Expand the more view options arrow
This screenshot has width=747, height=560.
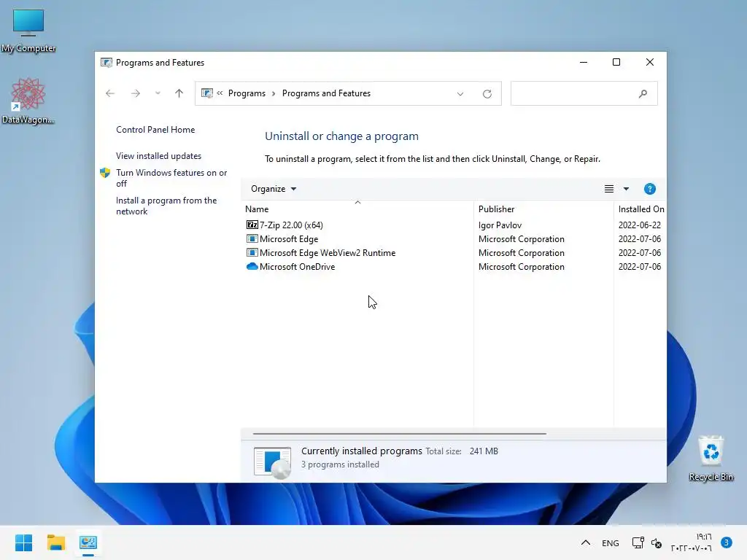click(x=627, y=189)
